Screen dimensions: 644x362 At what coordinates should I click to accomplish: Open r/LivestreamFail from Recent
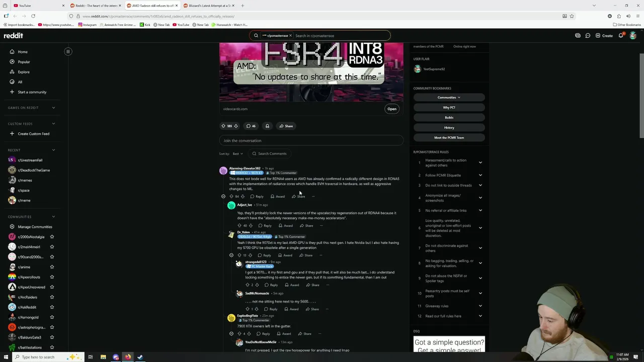coord(30,160)
